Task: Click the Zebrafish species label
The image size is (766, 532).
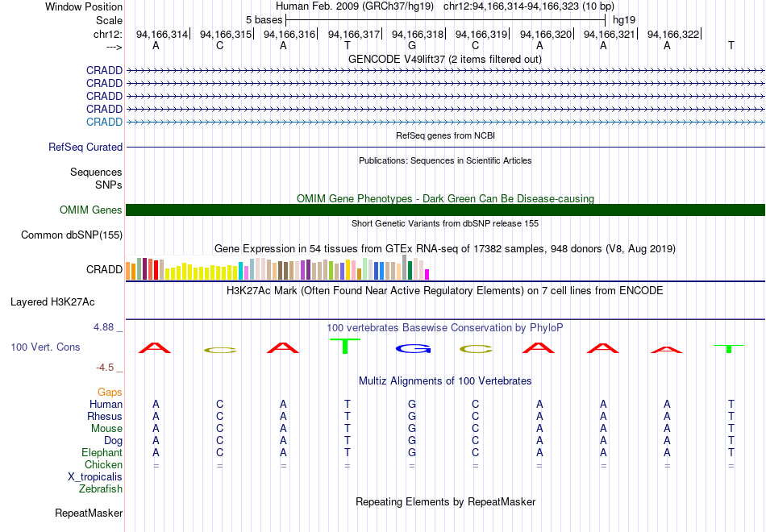Action: coord(101,488)
